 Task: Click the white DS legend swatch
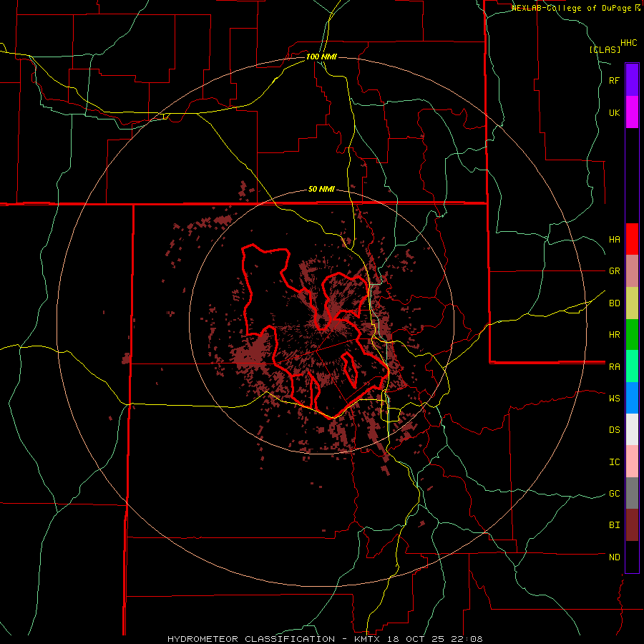point(632,429)
